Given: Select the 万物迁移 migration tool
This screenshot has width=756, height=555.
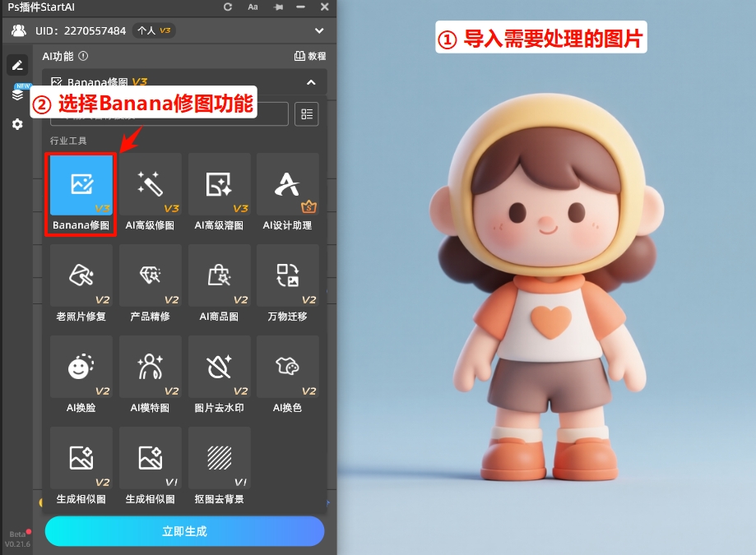Looking at the screenshot, I should [x=287, y=275].
